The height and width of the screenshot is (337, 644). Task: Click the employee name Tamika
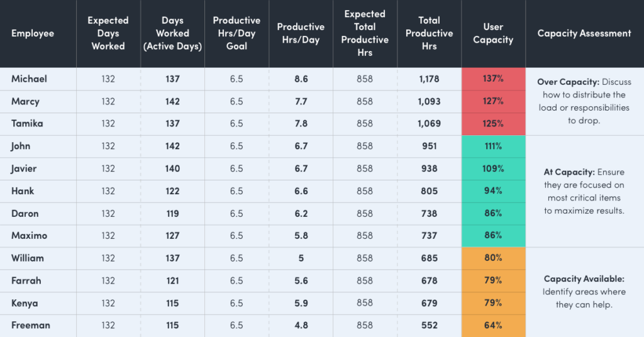[x=27, y=123]
